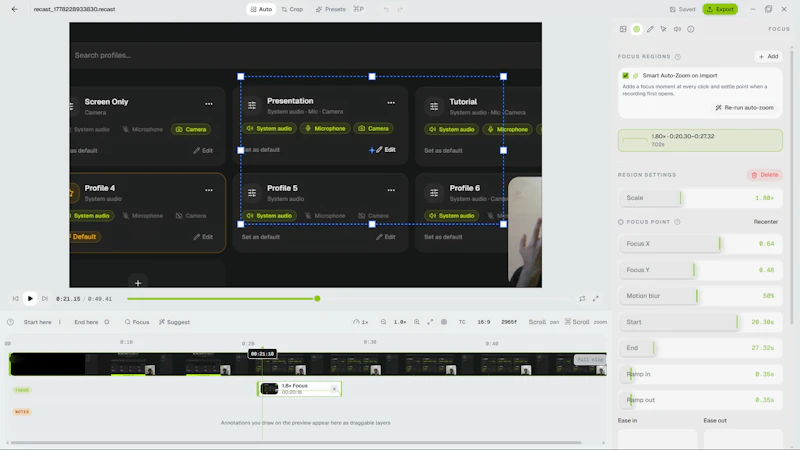800x450 pixels.
Task: Open the cursor settings panel icon
Action: click(663, 29)
